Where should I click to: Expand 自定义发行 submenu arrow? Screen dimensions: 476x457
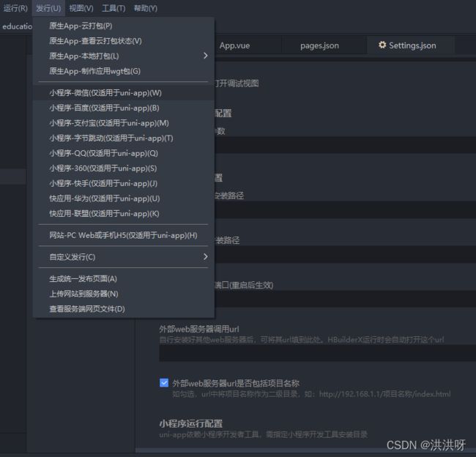pyautogui.click(x=206, y=256)
